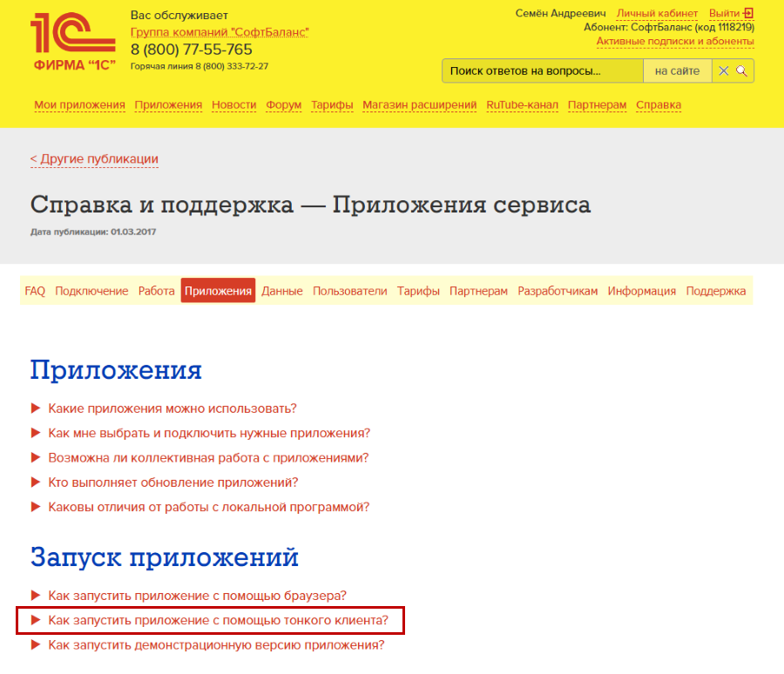Expand arrow for 'Как мне выбрать и подключить'
This screenshot has width=784, height=674.
[x=36, y=433]
